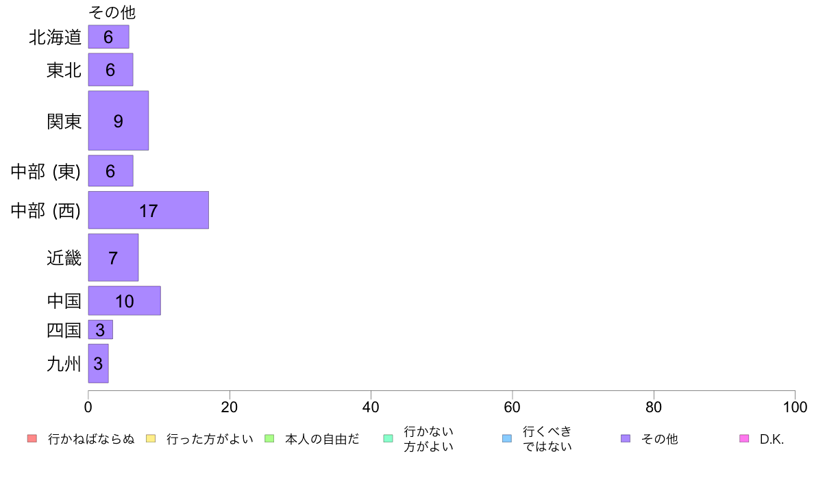Click the blue 行くべきではない legend swatch

point(506,438)
